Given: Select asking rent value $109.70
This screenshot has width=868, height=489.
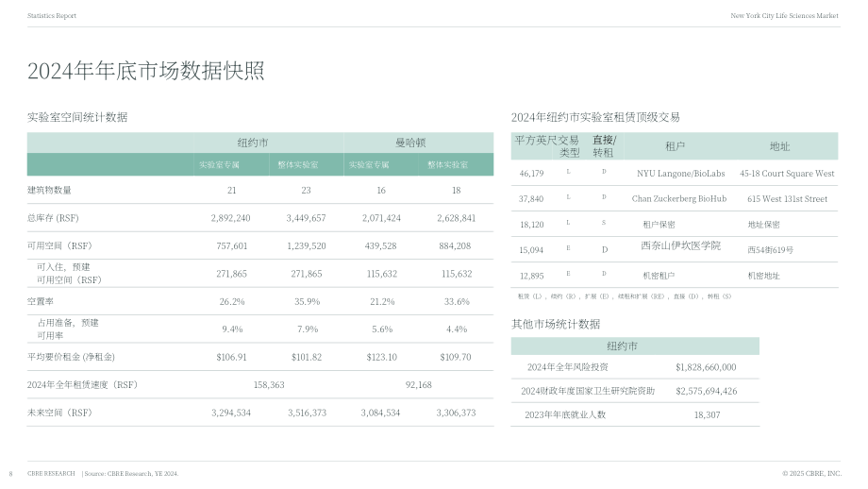Looking at the screenshot, I should 456,357.
